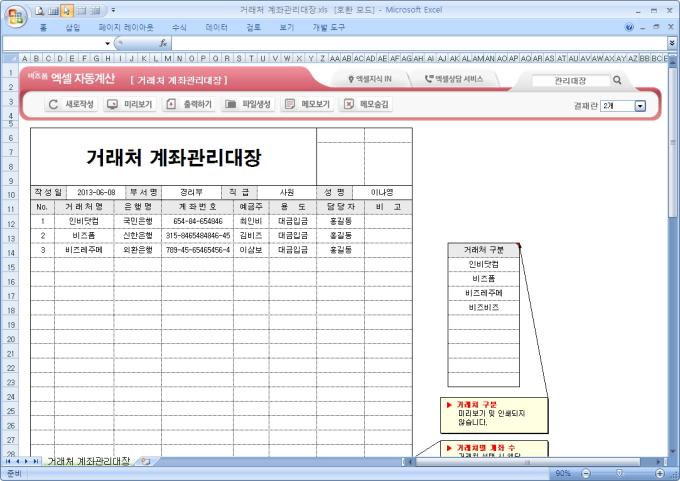Screen dimensions: 680x481
Task: Click the refresh icon on 새로작성
Action: tap(53, 104)
